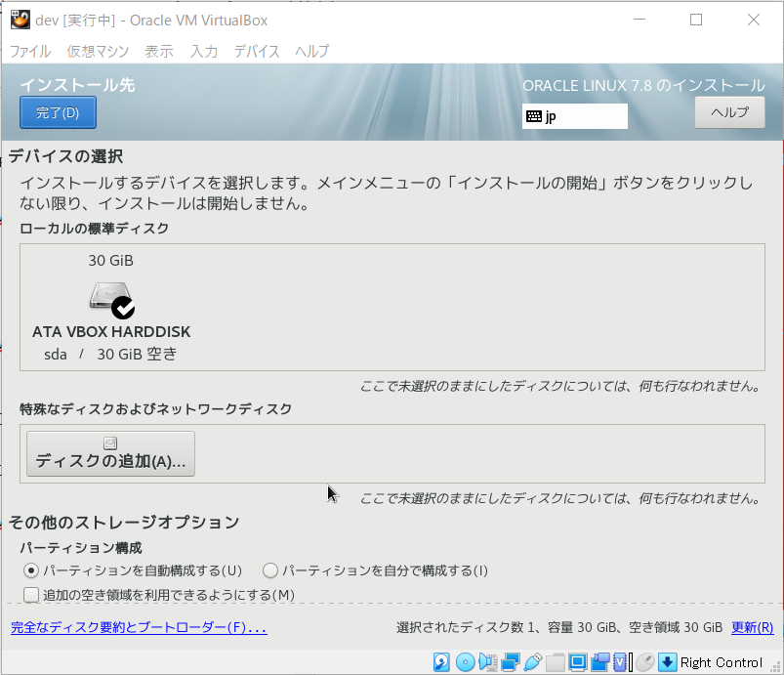Click the VirtualBox VM window icon
This screenshot has width=784, height=675.
click(21, 20)
